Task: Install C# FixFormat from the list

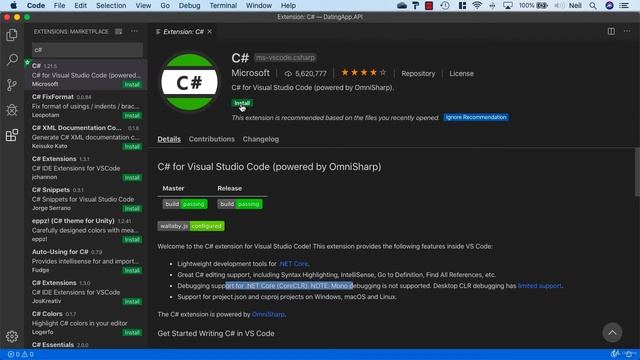Action: [x=132, y=116]
